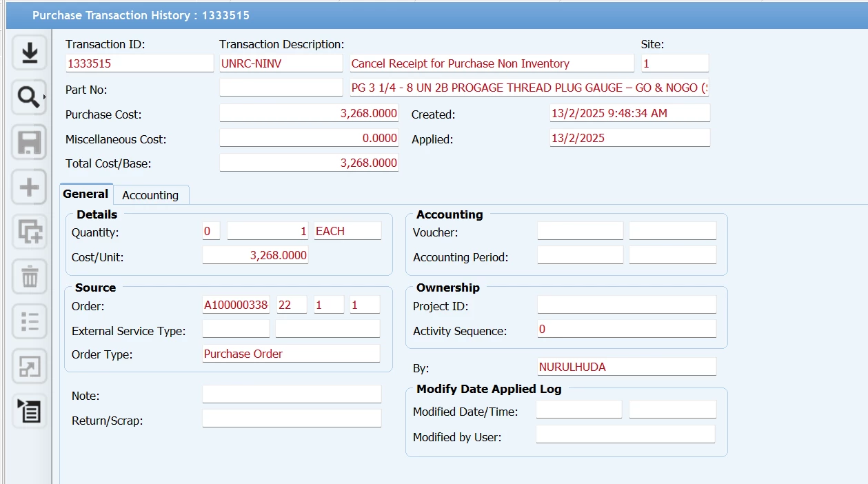Click the indented list icon below the pop-out icon

coord(29,412)
